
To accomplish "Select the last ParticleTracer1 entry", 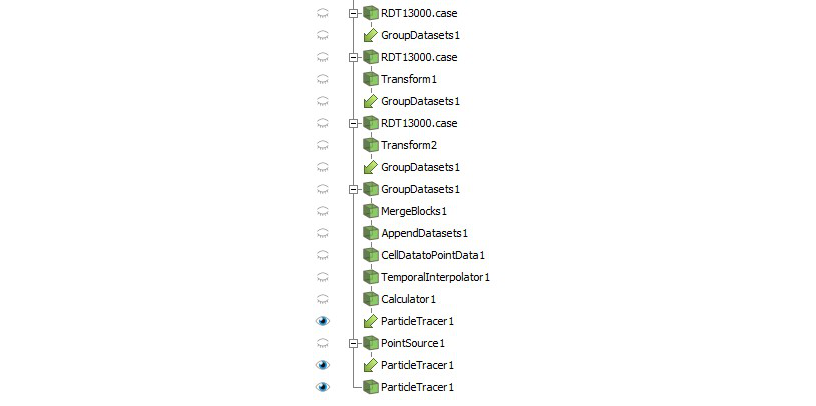I will 417,387.
